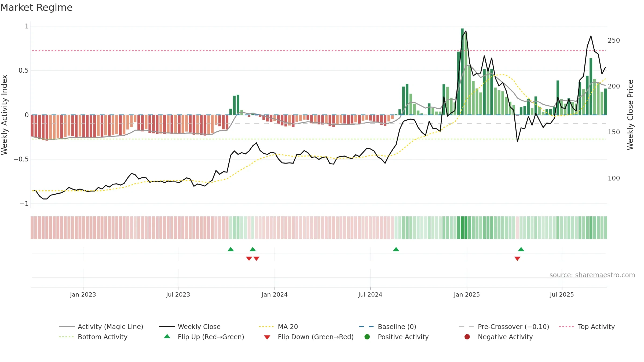Toggle the Bottom Activity legend entry
This screenshot has height=362, width=644.
click(x=93, y=337)
